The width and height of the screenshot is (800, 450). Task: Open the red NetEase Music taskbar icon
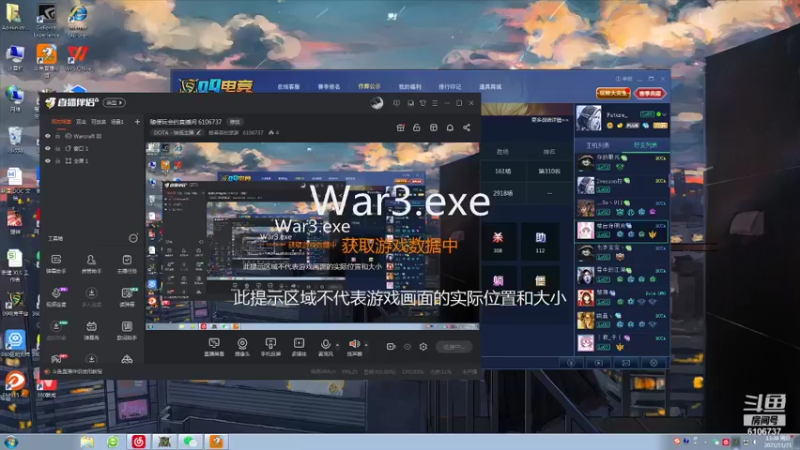(138, 442)
